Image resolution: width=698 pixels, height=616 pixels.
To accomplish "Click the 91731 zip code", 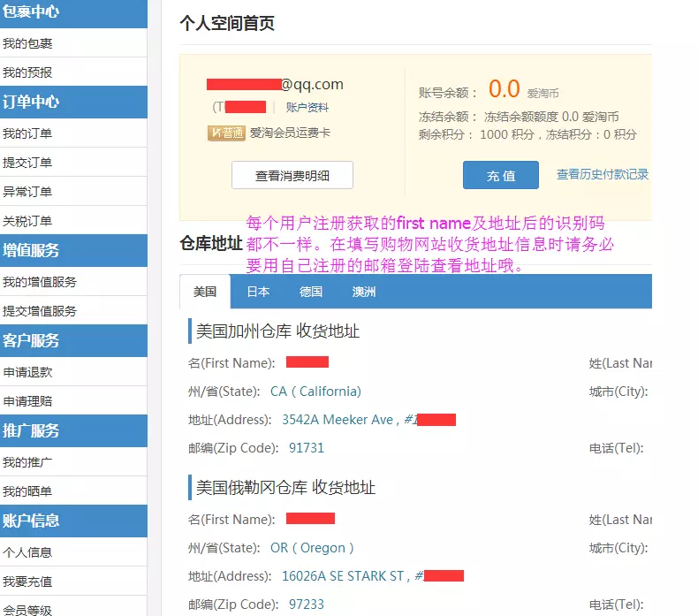I will coord(307,447).
